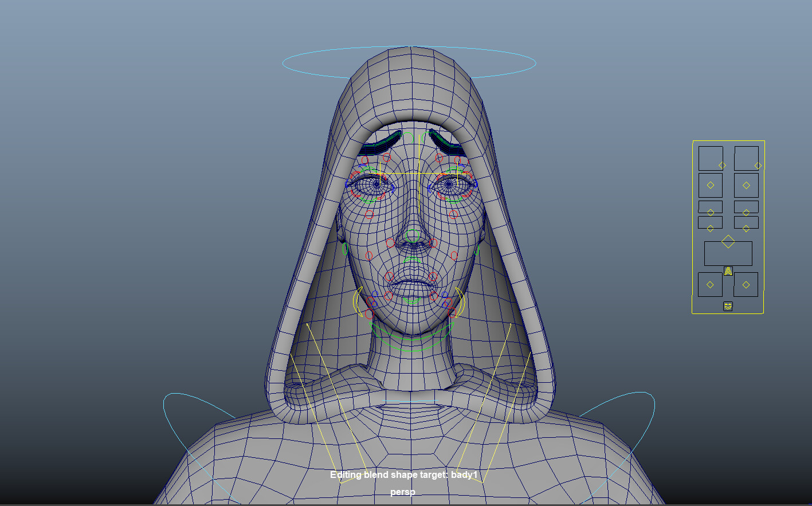Click the left middle-row eye diamond control
The image size is (812, 506).
tap(710, 184)
